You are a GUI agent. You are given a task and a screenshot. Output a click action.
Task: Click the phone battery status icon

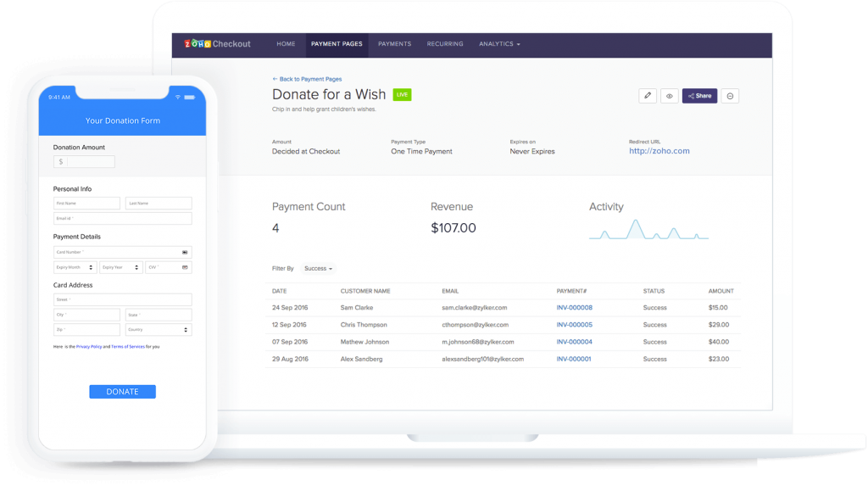point(189,97)
